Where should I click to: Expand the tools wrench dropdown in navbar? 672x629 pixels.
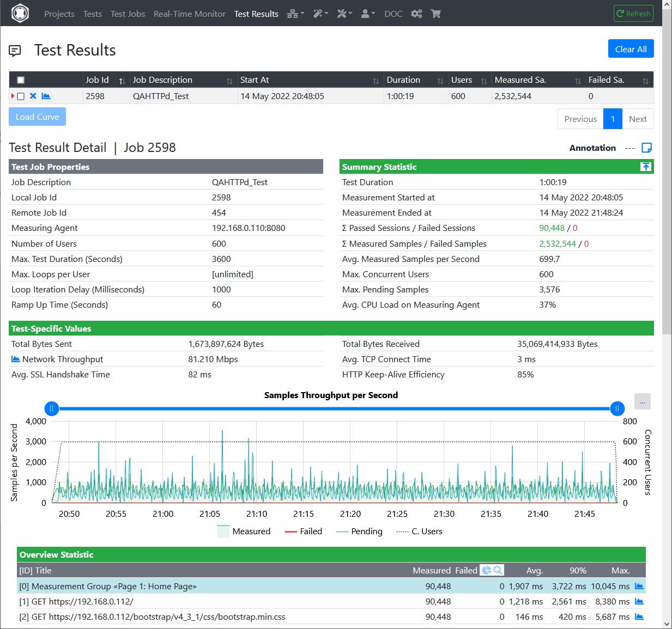pyautogui.click(x=344, y=14)
